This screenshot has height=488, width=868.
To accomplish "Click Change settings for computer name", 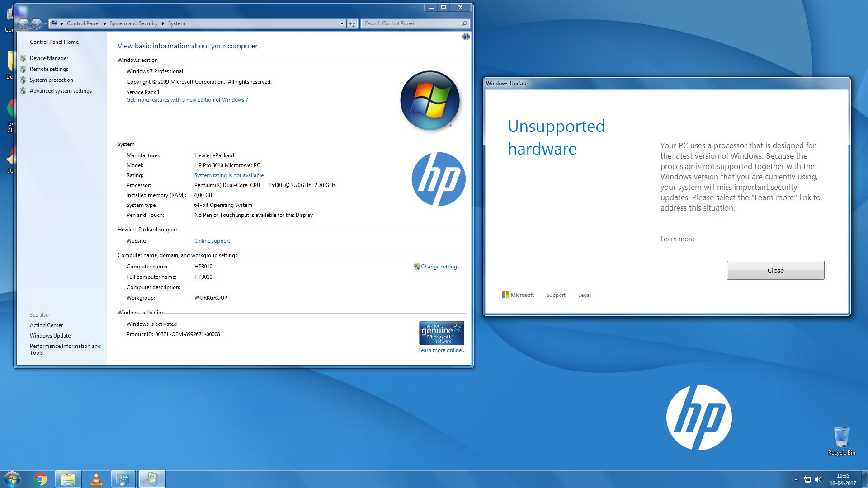I will 440,267.
